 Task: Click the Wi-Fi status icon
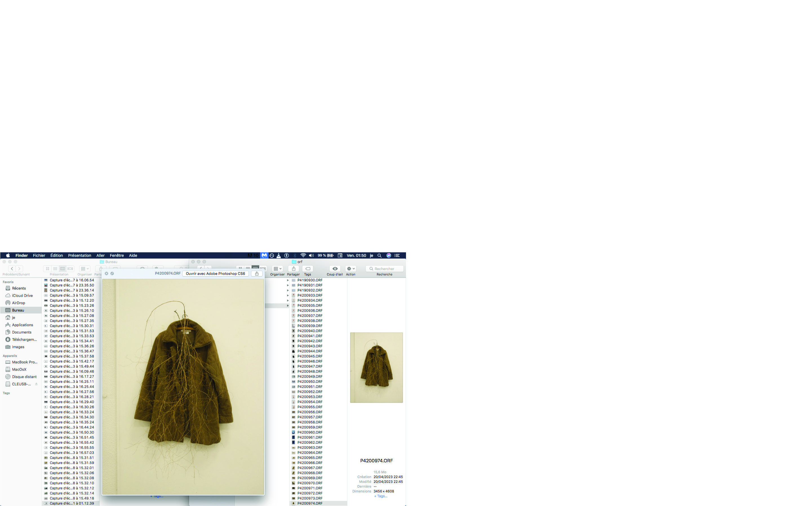(303, 256)
